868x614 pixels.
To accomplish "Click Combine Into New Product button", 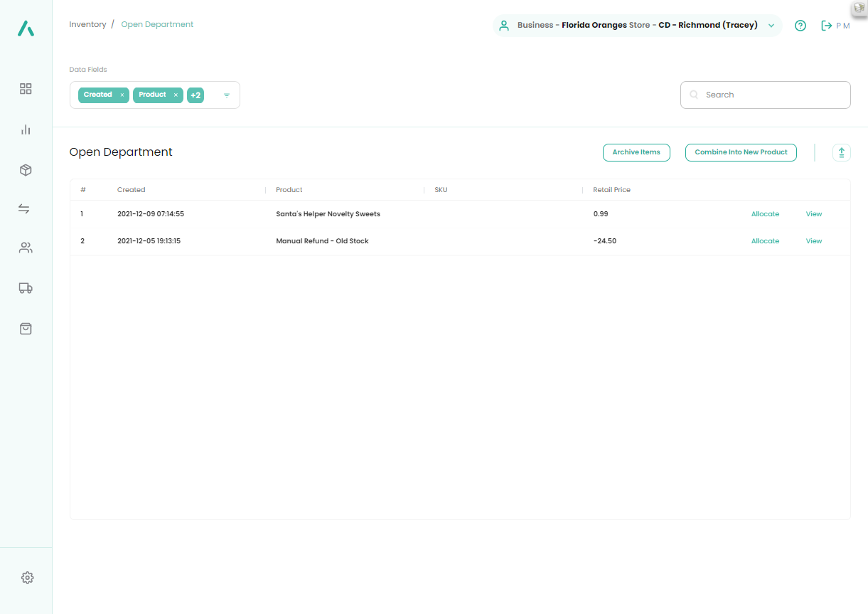I will (x=741, y=152).
